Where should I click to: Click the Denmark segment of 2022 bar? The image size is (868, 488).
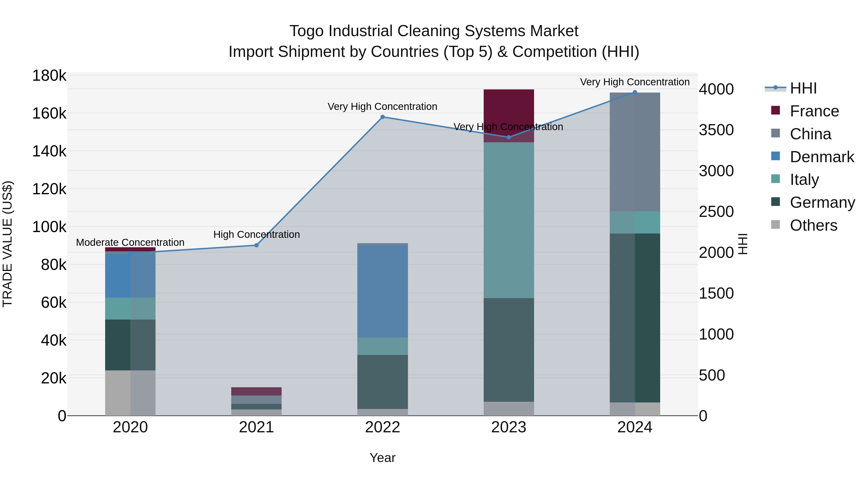point(382,291)
